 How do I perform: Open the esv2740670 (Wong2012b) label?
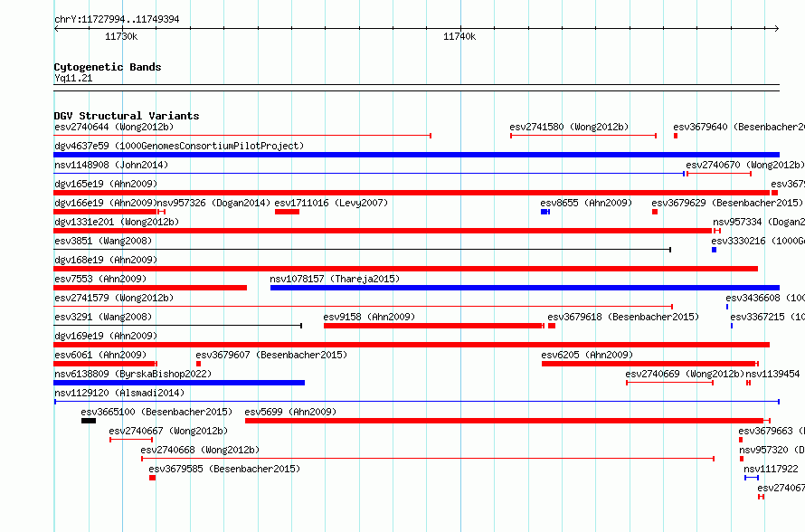pos(745,165)
